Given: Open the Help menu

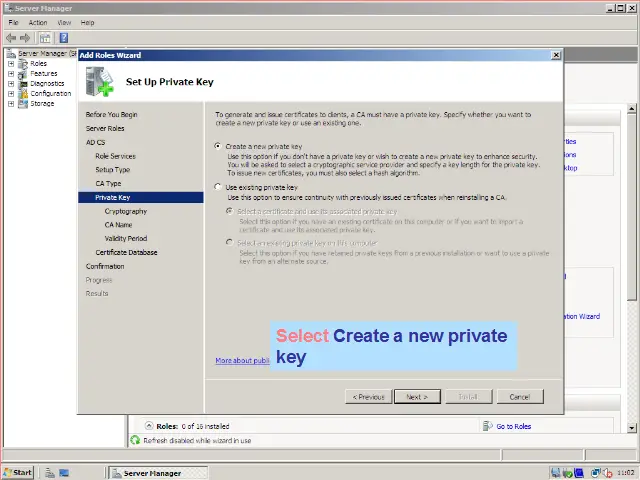Looking at the screenshot, I should (87, 23).
